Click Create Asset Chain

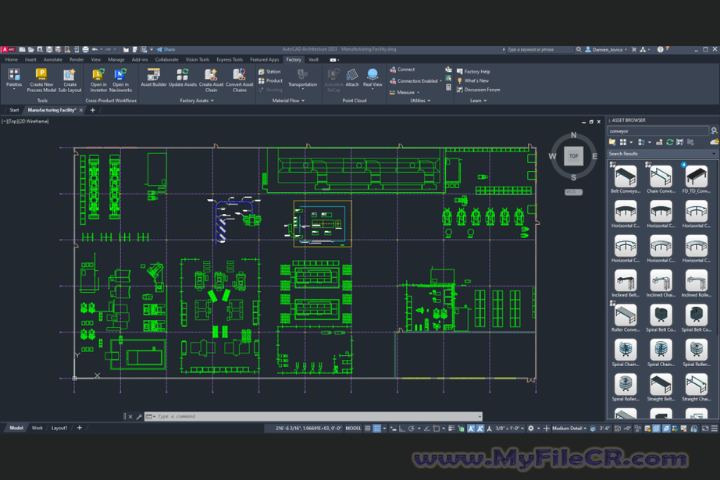(211, 80)
